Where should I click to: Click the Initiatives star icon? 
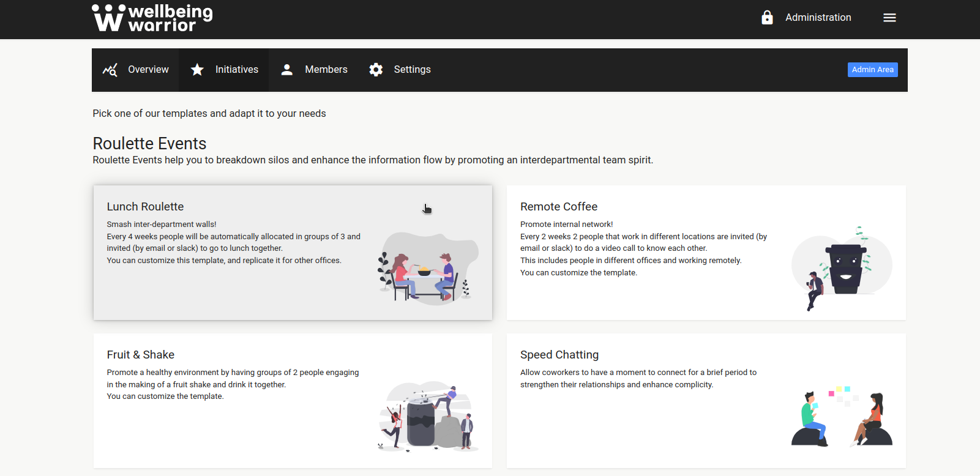(x=197, y=70)
